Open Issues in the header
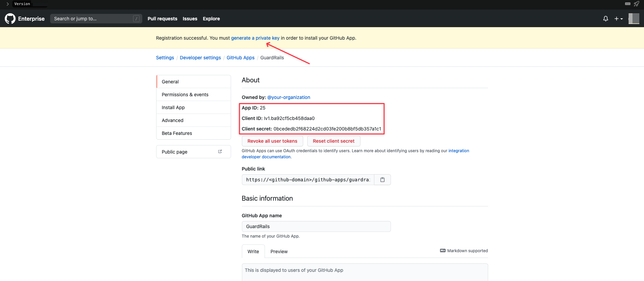The image size is (644, 281). click(190, 19)
